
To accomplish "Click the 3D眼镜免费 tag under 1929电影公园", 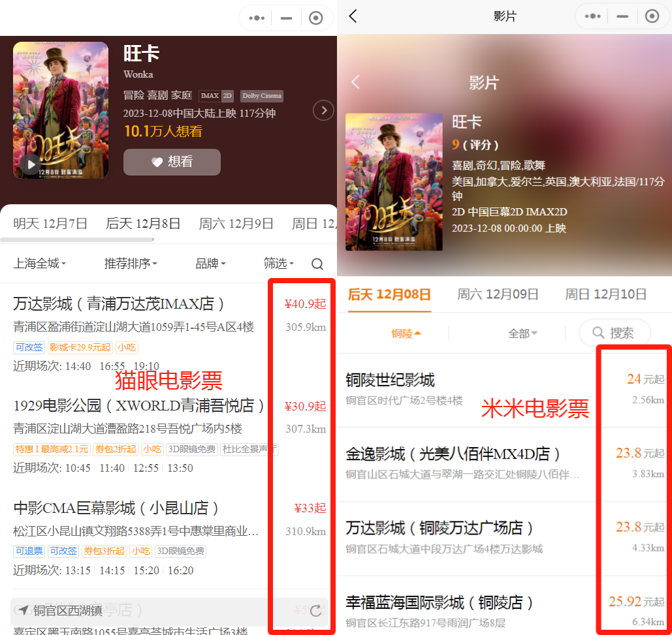I will pos(192,449).
